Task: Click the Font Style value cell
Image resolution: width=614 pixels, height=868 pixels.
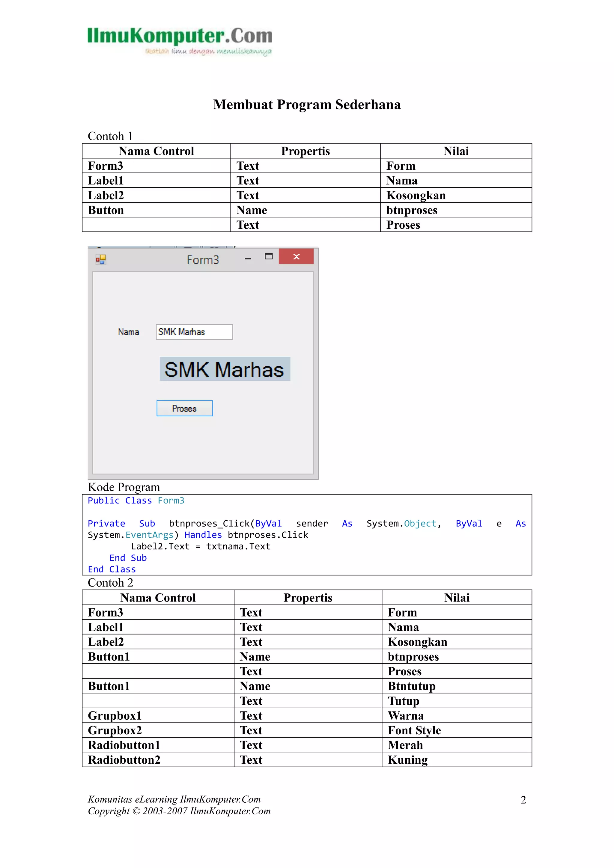Action: click(414, 730)
